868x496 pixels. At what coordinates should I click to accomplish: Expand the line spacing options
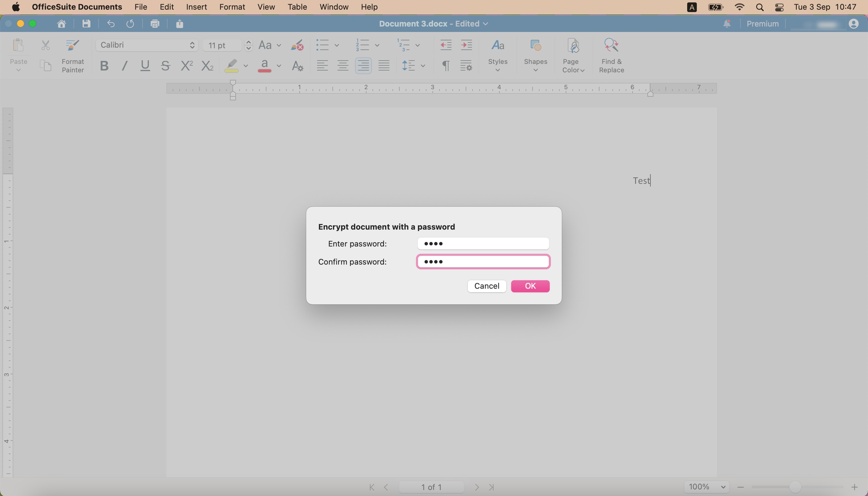[x=423, y=65]
